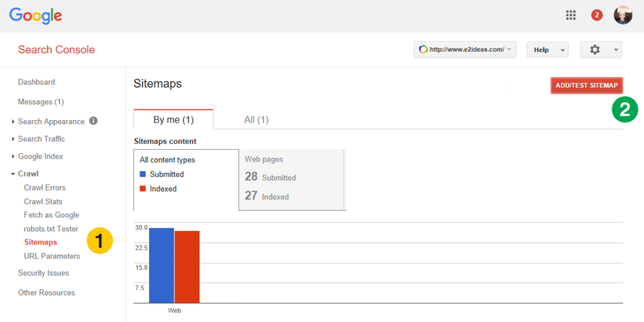Viewport: 644px width, 322px height.
Task: Open the property selector http://www.e2ideas.com/
Action: (x=465, y=50)
